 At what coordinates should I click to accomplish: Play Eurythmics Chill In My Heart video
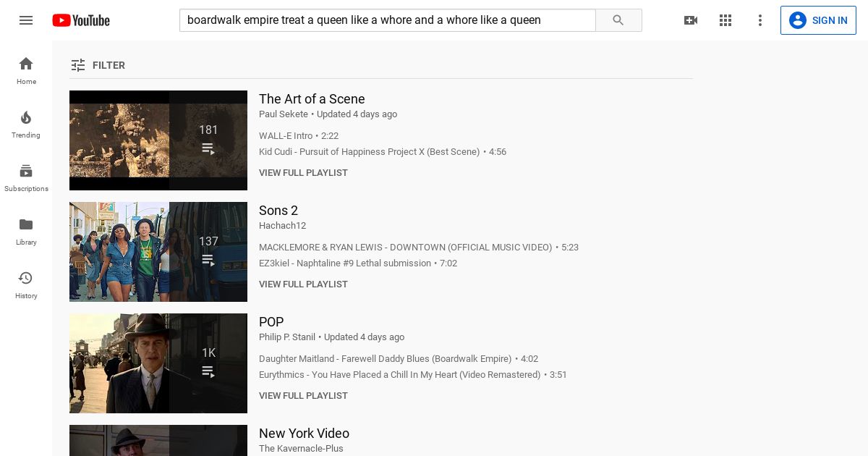tap(413, 375)
